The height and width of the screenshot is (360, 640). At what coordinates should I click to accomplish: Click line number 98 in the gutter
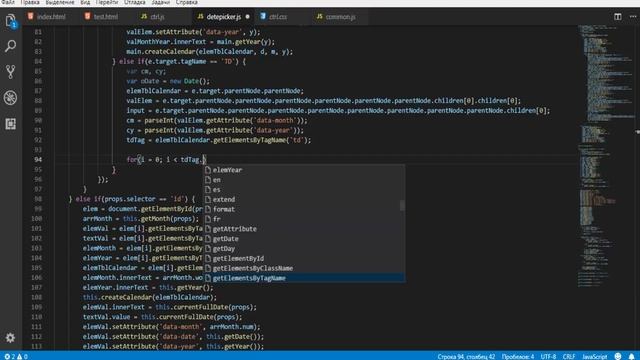pyautogui.click(x=38, y=199)
